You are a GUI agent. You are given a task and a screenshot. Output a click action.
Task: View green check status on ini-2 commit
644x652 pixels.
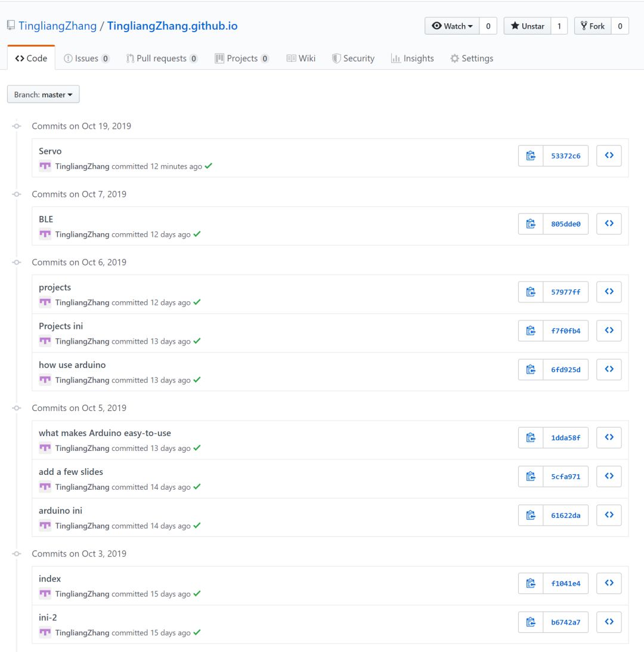[x=197, y=632]
